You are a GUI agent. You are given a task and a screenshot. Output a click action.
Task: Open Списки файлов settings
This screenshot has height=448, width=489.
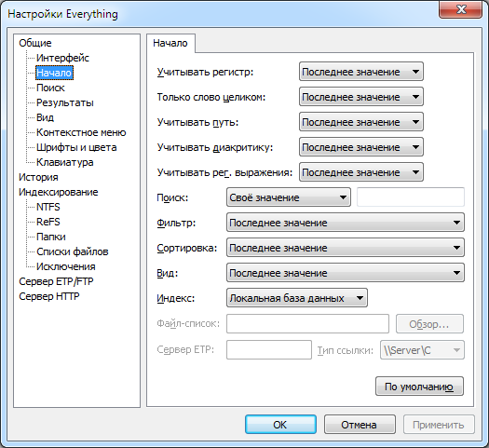73,251
